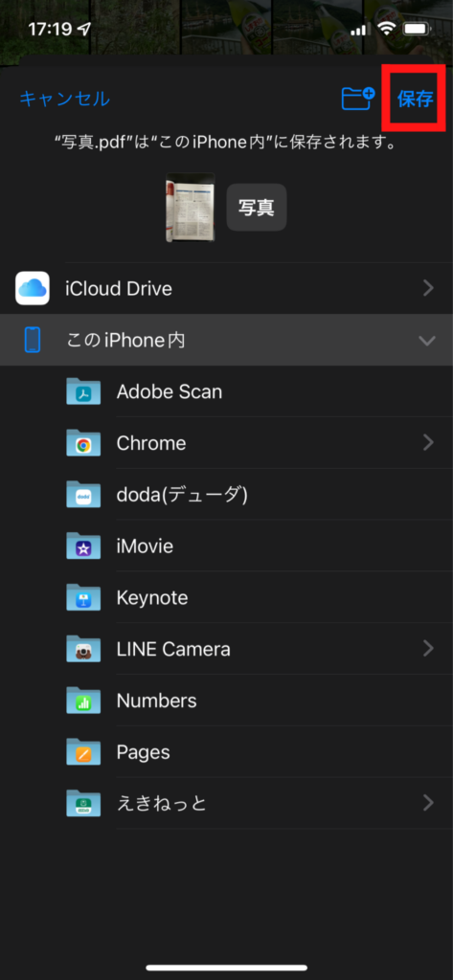The width and height of the screenshot is (453, 980).
Task: Tap the 写真 file name field
Action: (x=257, y=208)
